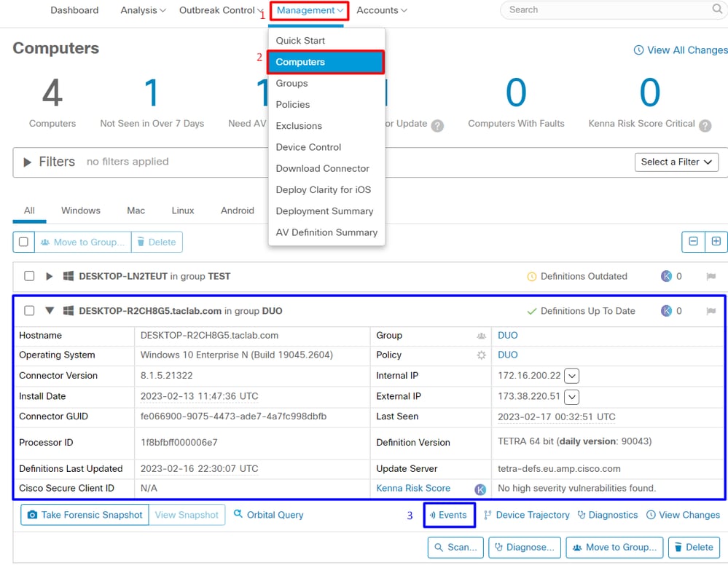Click Take Forensic Snapshot
Screen dimensions: 728x568
point(85,515)
